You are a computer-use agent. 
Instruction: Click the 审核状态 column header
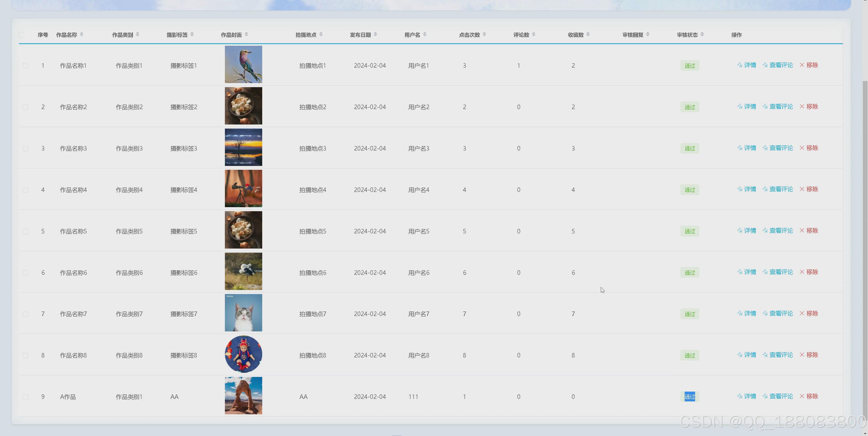point(687,35)
